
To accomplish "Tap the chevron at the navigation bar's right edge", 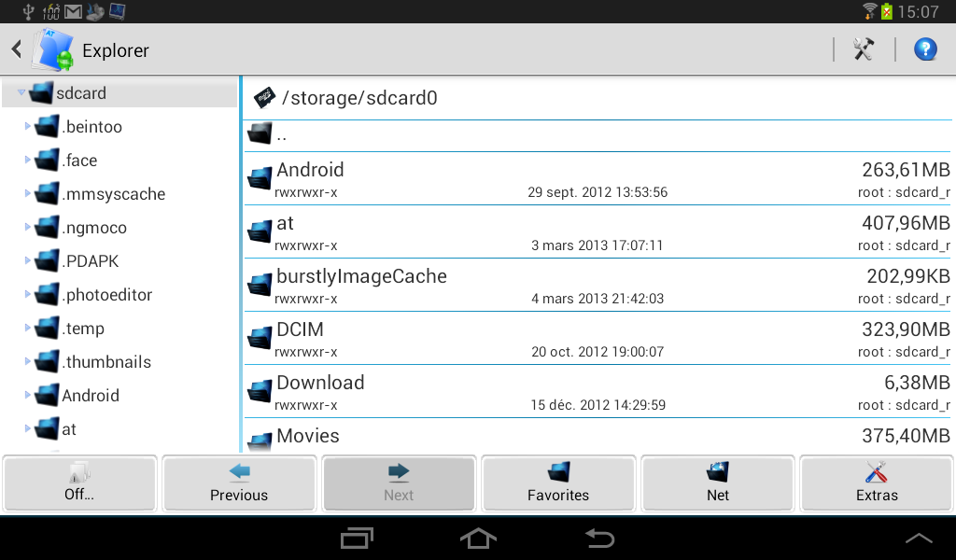I will pyautogui.click(x=919, y=539).
